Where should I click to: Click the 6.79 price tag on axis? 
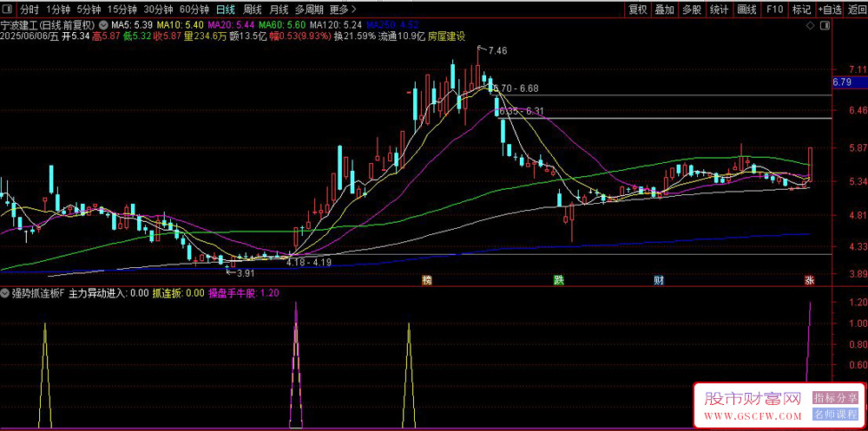[x=850, y=82]
